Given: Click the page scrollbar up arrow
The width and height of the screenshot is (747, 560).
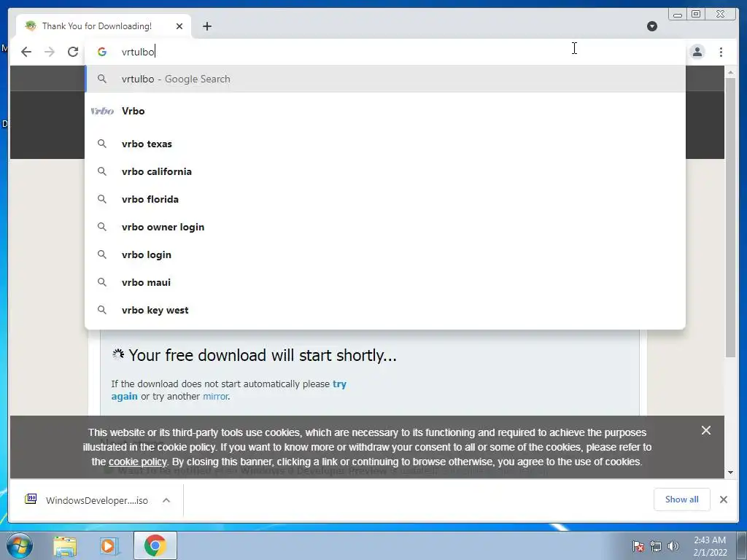Looking at the screenshot, I should pos(730,72).
